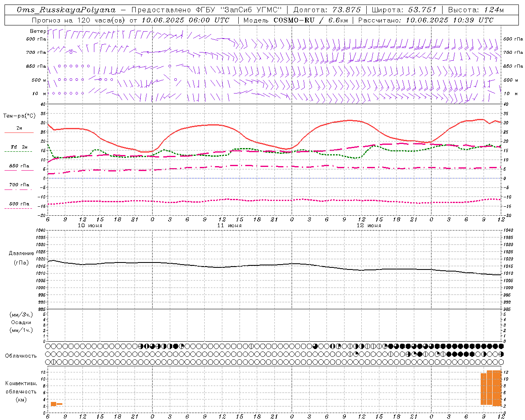Click the 11 июня date label
Viewport: 525px width, 420px height.
click(229, 226)
